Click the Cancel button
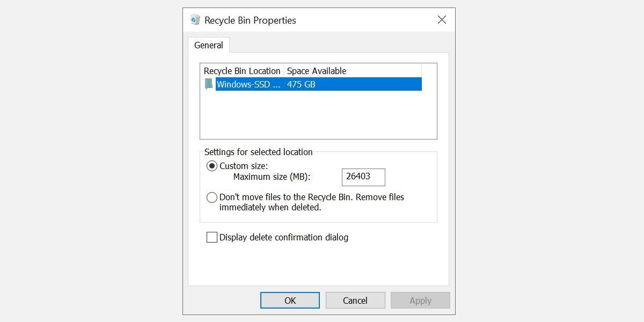644x322 pixels. click(355, 301)
